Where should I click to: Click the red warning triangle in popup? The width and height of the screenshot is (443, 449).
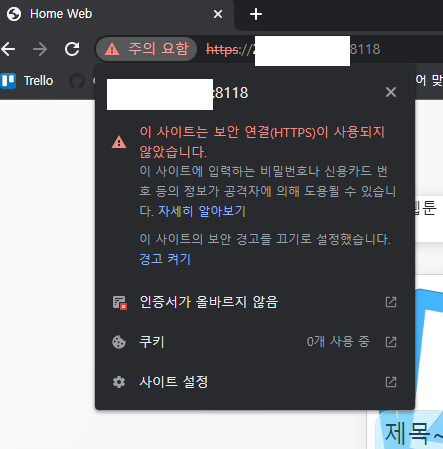point(119,142)
